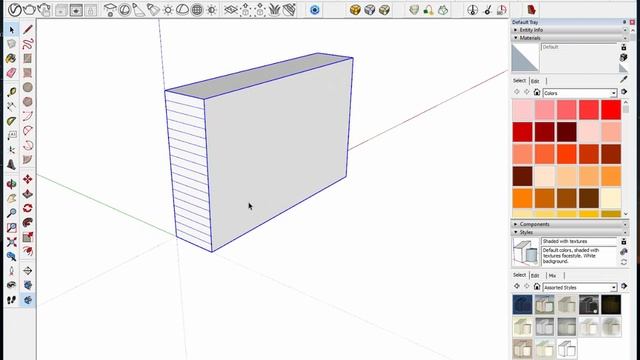Open the Materials Details arrow menu

pos(624,92)
